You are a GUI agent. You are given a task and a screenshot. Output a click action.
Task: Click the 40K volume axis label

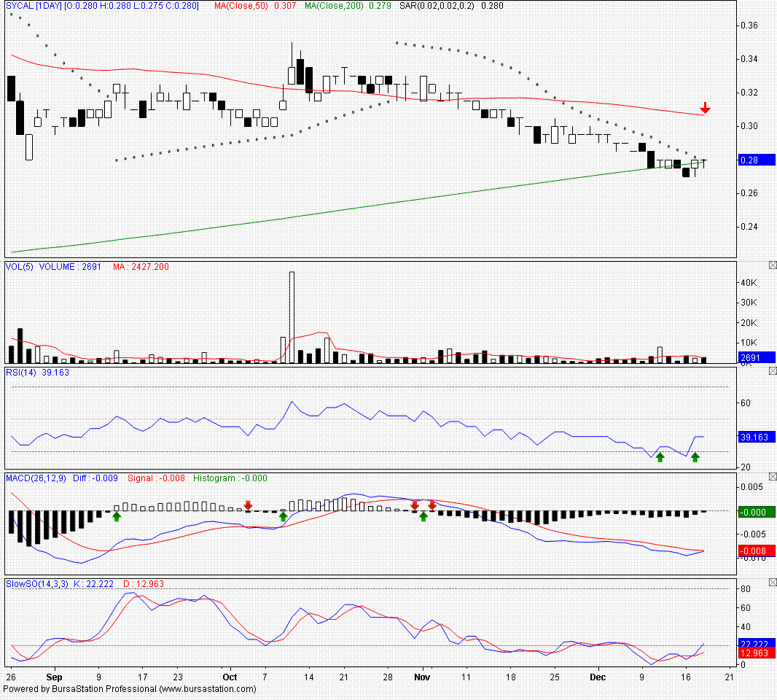(749, 283)
